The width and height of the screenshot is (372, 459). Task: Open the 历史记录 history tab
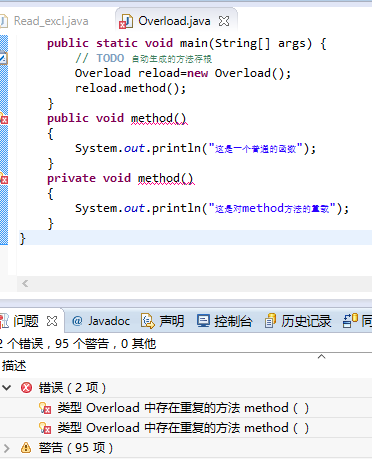click(x=298, y=321)
